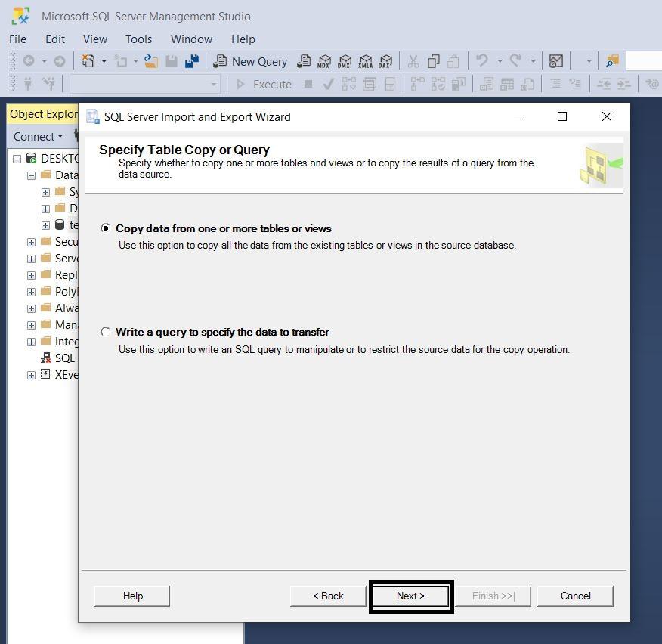Open the Undo history dropdown arrow
The image size is (662, 644).
(500, 62)
